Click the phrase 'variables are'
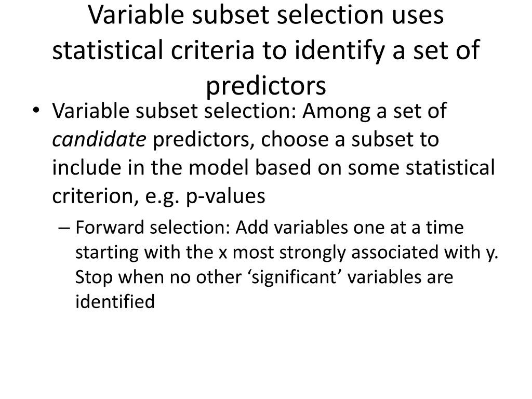Image resolution: width=532 pixels, height=399 pixels. point(401,277)
